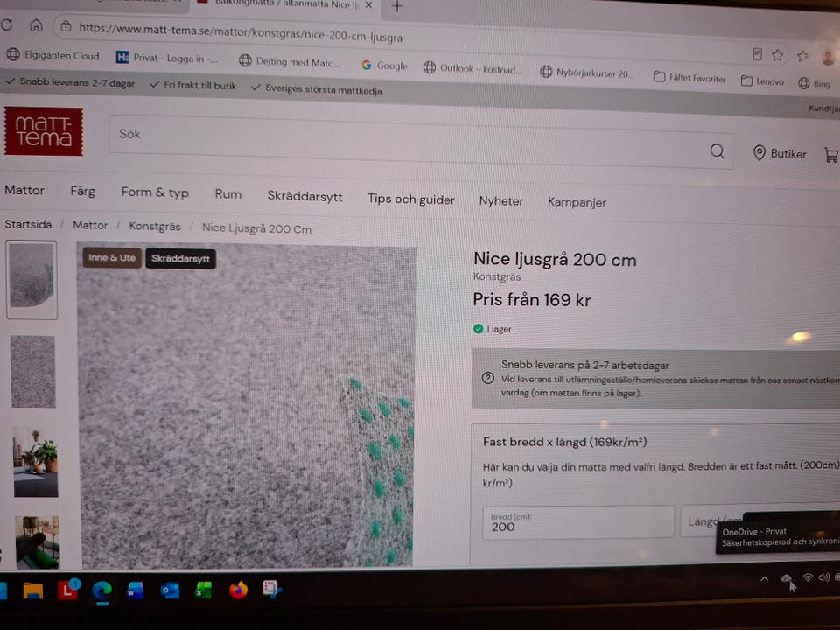Click the OneDrive cloud tray icon
The image size is (840, 630).
(x=786, y=578)
